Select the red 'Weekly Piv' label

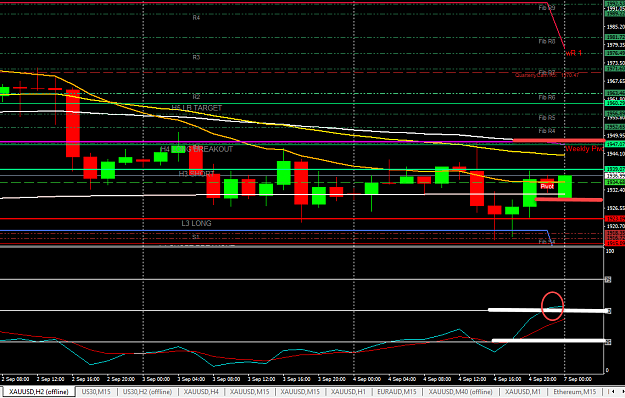pos(584,149)
